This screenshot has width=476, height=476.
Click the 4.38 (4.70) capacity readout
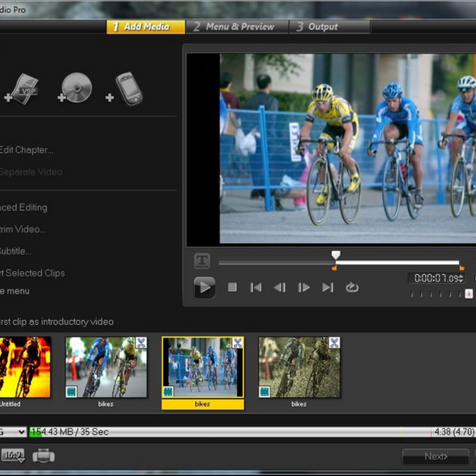454,432
